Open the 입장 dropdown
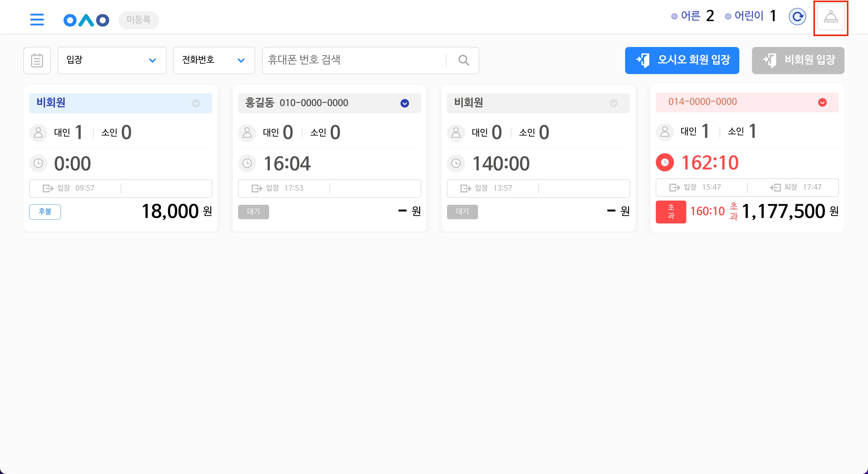This screenshot has height=474, width=868. [112, 60]
